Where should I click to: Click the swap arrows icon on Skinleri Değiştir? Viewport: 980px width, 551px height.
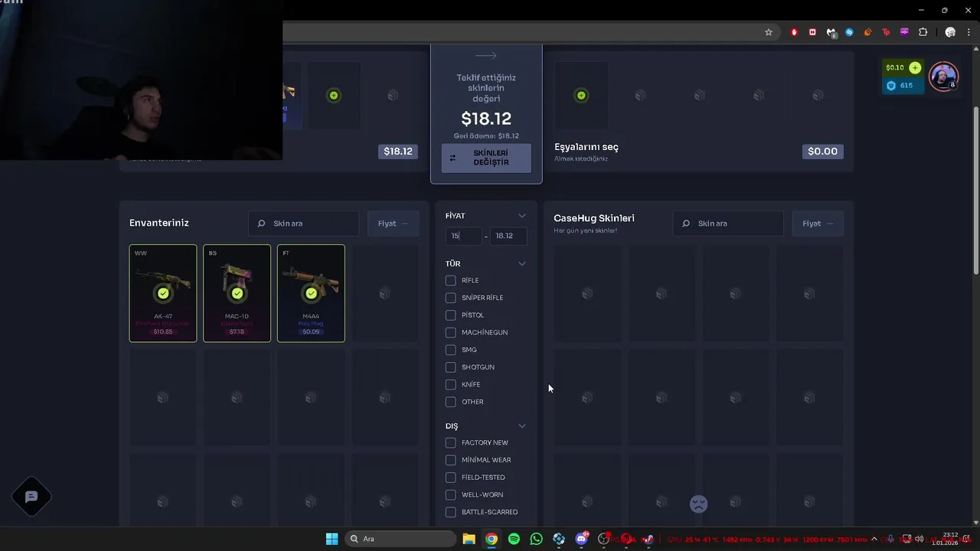[x=452, y=158]
